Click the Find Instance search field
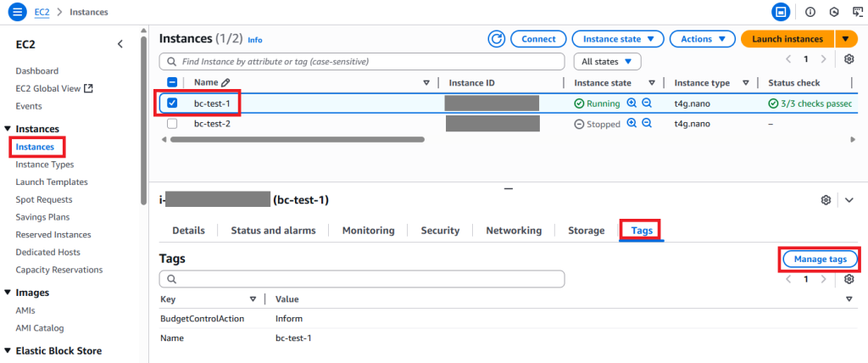The width and height of the screenshot is (868, 363). [362, 62]
